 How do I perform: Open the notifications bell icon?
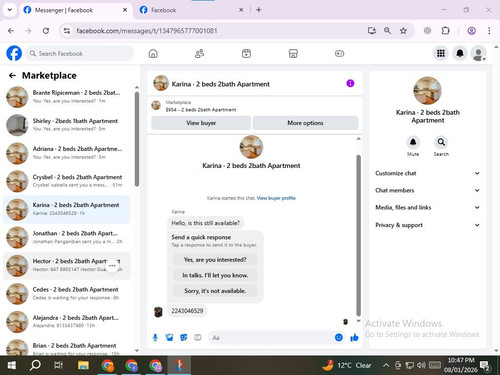click(x=460, y=53)
